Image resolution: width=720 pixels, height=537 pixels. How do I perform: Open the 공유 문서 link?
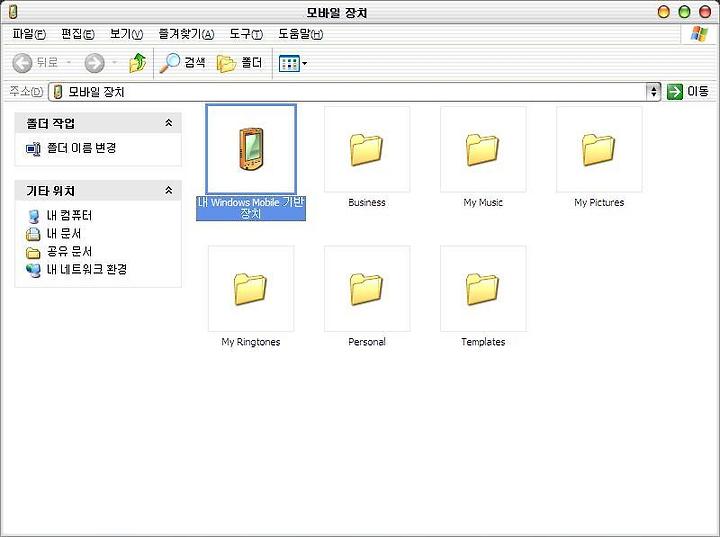coord(69,251)
